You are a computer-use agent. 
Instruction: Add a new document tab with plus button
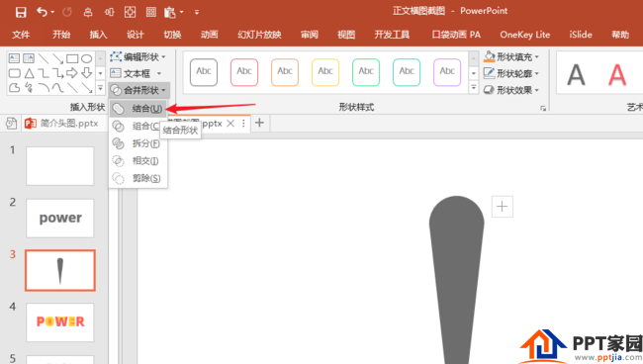259,123
